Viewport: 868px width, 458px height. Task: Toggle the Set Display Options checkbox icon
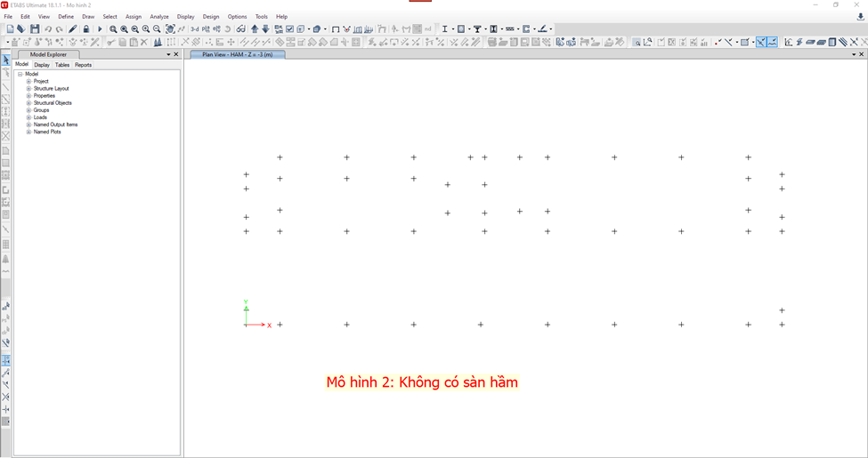290,29
